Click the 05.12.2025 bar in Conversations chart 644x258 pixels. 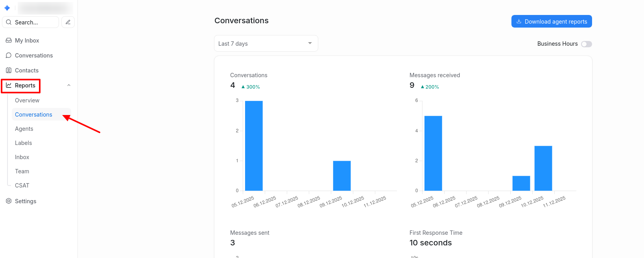[x=254, y=146]
